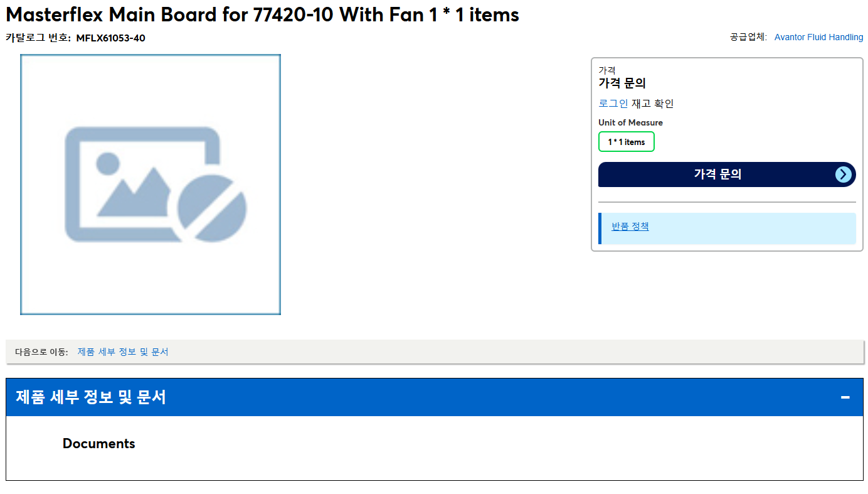Click the Unit of Measure label
The height and width of the screenshot is (494, 868).
(x=630, y=122)
